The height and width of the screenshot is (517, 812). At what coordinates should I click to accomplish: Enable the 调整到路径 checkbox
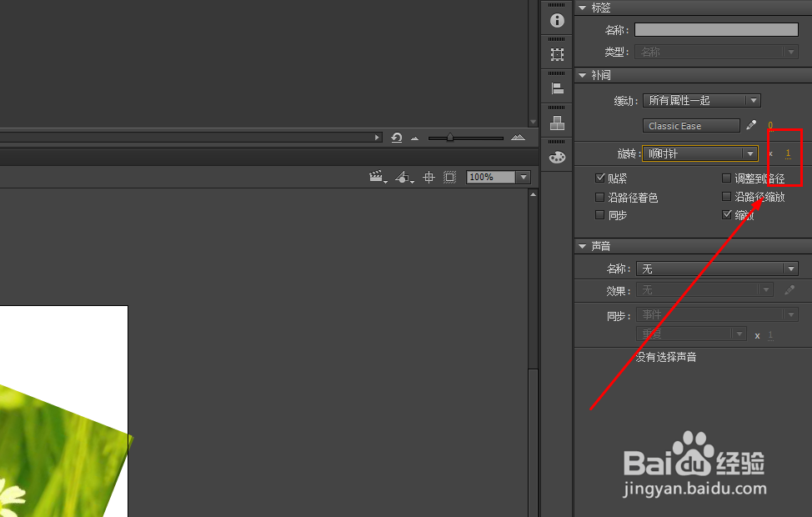click(x=727, y=178)
